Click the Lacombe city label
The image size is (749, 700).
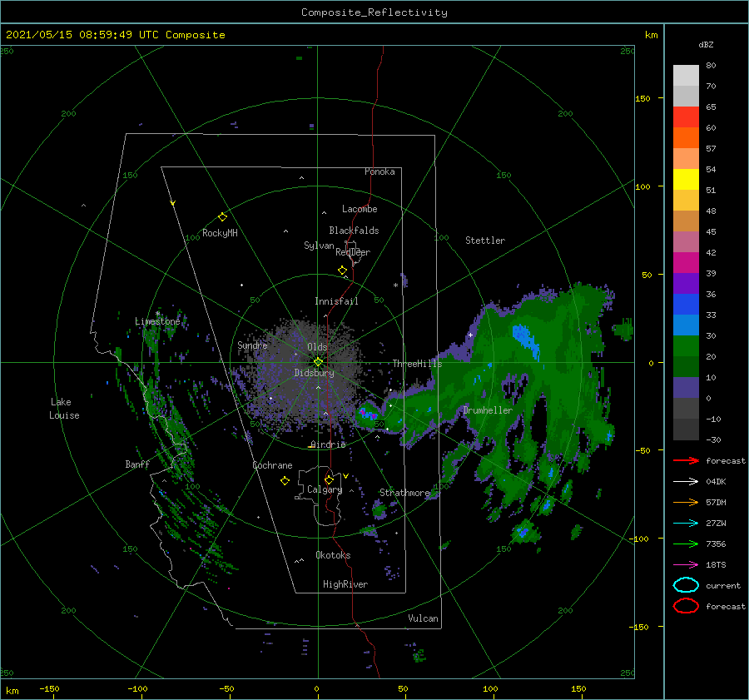tap(360, 209)
